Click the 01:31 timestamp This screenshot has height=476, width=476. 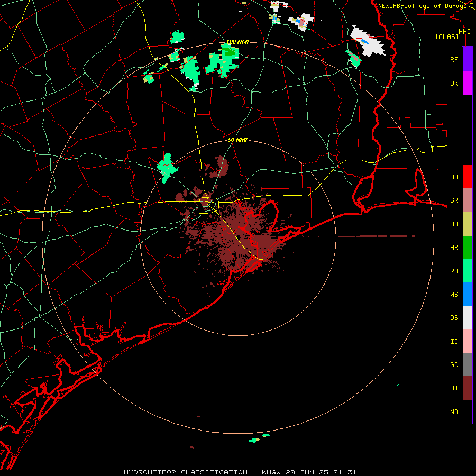point(344,472)
